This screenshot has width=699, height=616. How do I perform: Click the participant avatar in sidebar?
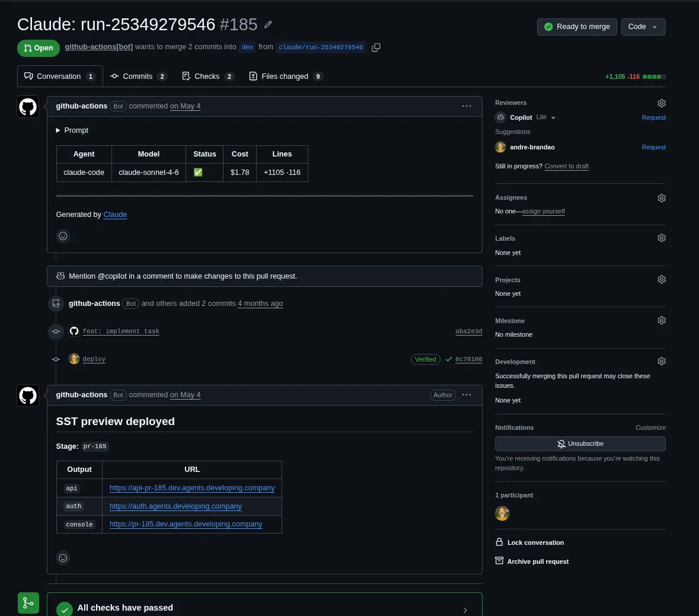(502, 513)
